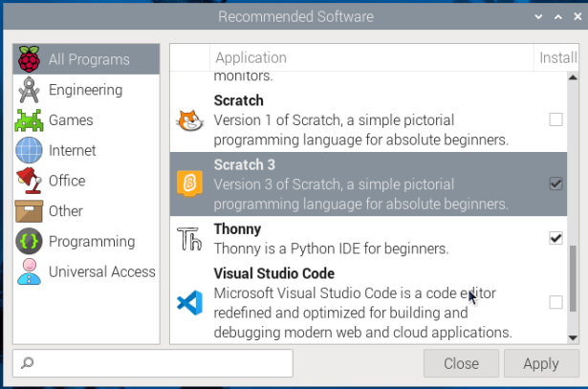
Task: Close window with title bar X
Action: pos(577,16)
